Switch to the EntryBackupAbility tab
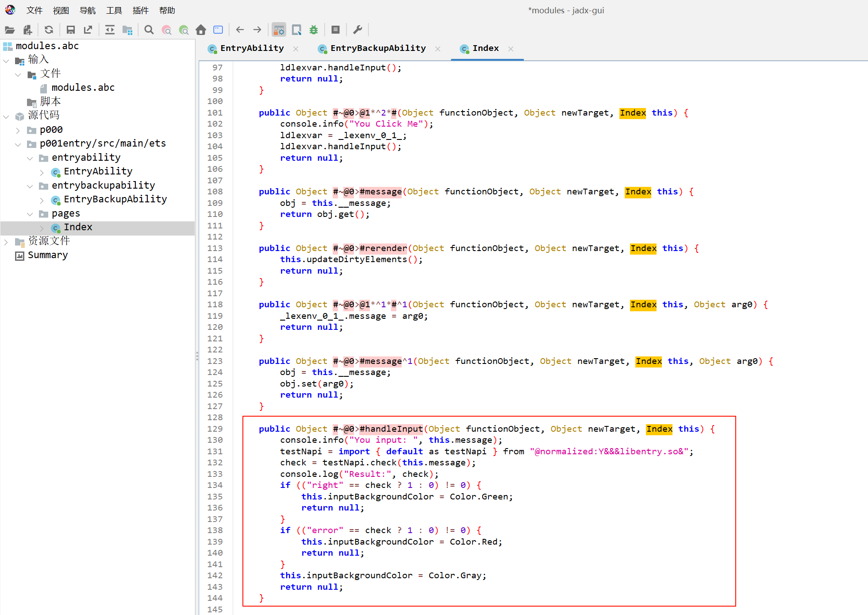The height and width of the screenshot is (615, 868). [377, 48]
